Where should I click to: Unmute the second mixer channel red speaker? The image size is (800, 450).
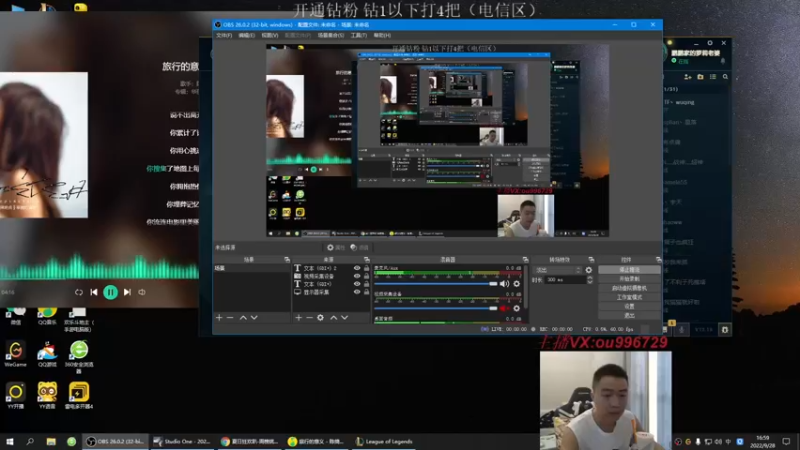(x=504, y=308)
